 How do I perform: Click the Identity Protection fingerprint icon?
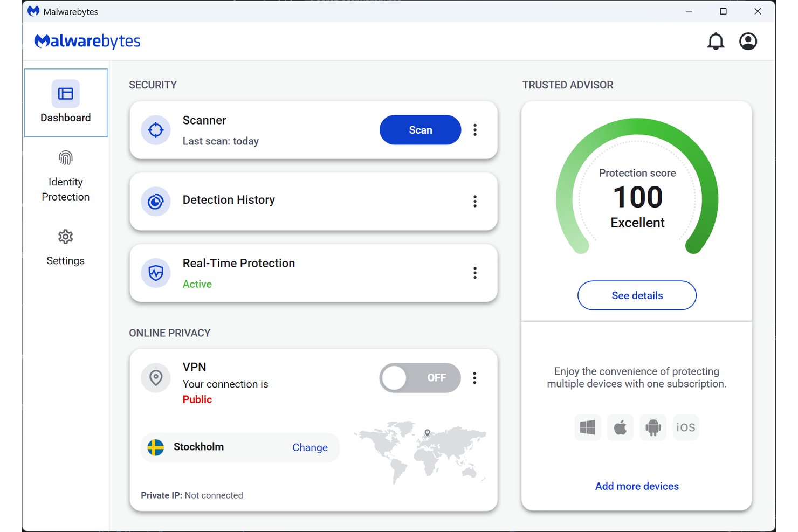tap(66, 158)
